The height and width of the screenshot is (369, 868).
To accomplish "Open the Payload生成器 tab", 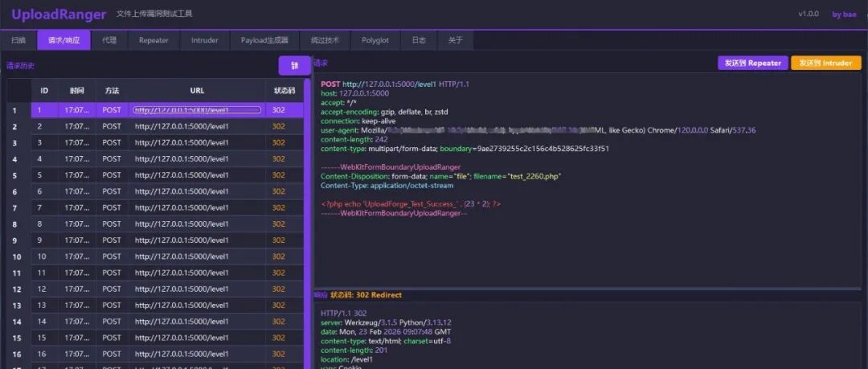I will click(264, 40).
